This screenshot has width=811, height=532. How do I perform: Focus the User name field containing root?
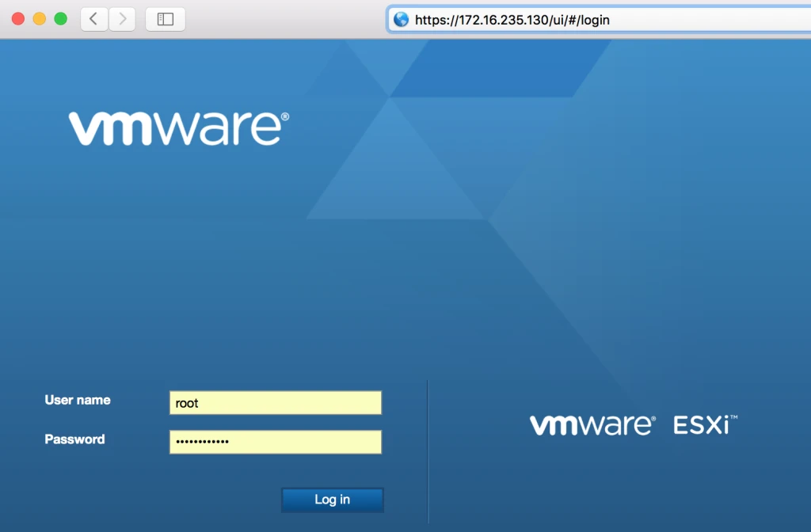[276, 403]
